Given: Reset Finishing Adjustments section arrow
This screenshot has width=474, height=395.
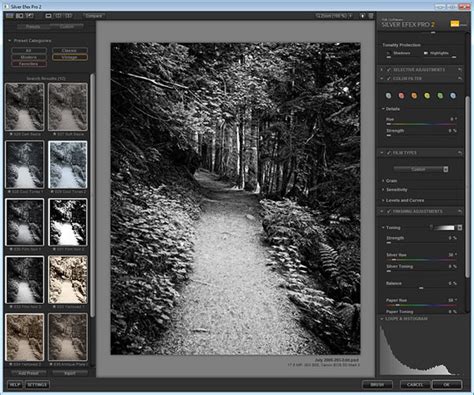Looking at the screenshot, I should click(x=460, y=211).
